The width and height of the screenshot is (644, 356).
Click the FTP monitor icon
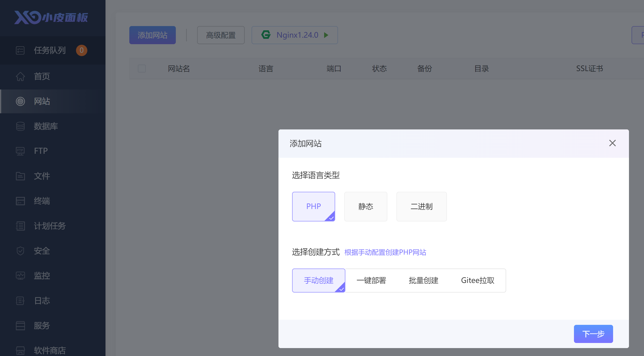(x=20, y=151)
